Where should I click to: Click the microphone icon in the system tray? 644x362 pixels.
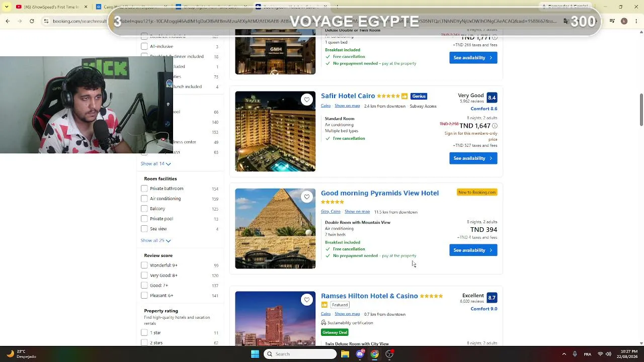(575, 354)
